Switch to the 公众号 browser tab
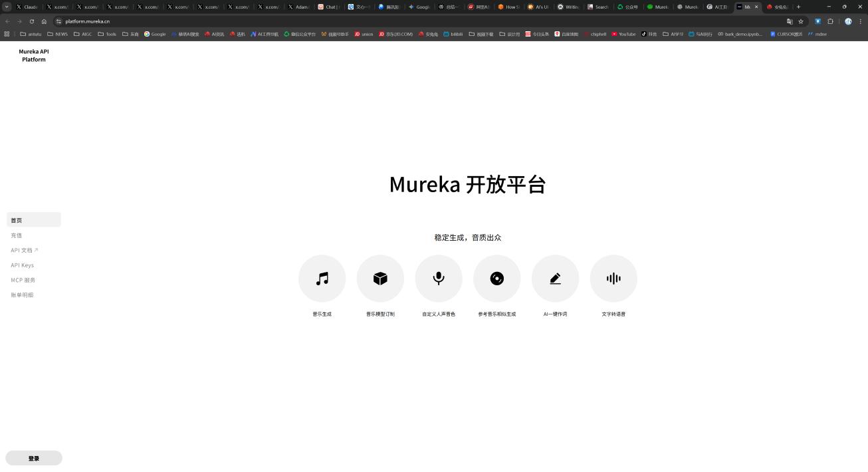The height and width of the screenshot is (472, 868). [628, 7]
